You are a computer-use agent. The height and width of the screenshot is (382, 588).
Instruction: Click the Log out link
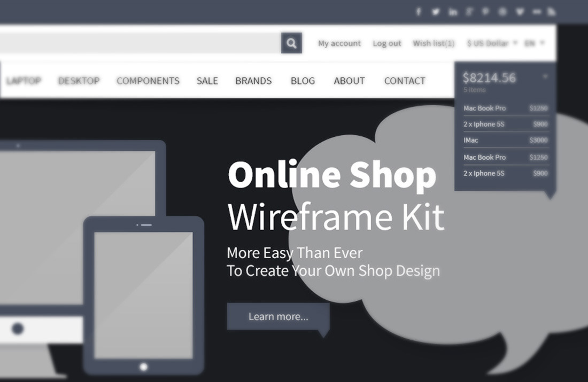pos(387,44)
